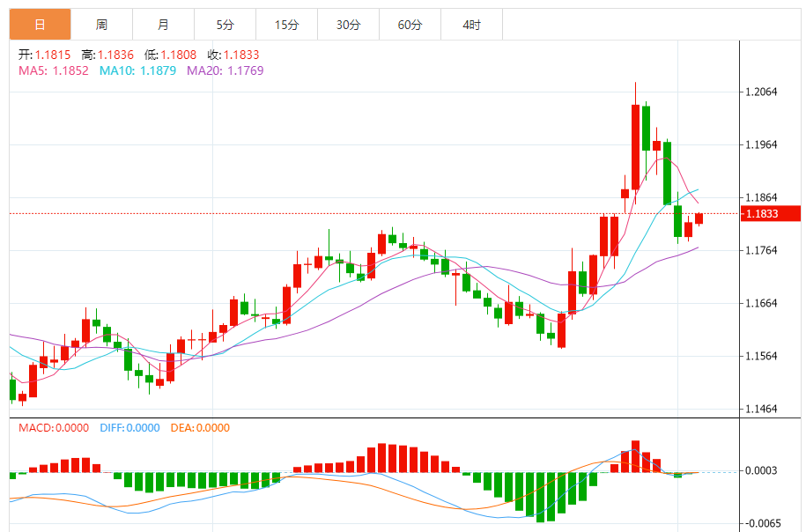
Task: Choose the 60分 interval tab
Action: point(410,25)
